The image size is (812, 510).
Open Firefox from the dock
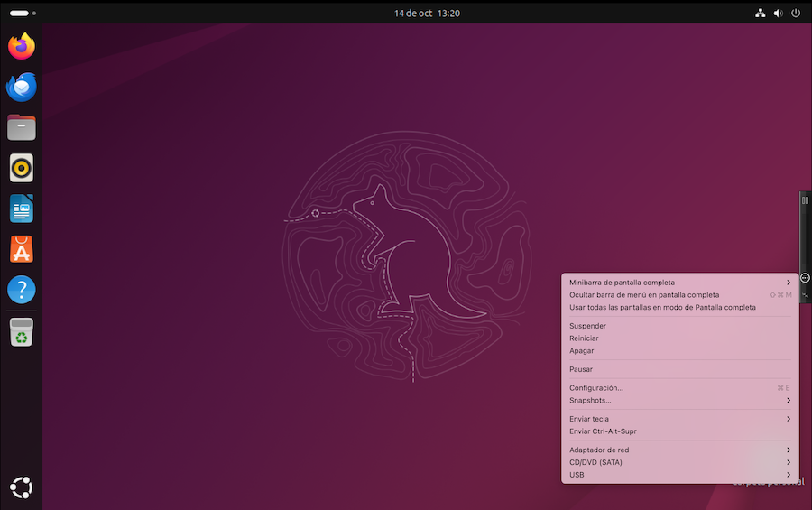click(x=22, y=46)
